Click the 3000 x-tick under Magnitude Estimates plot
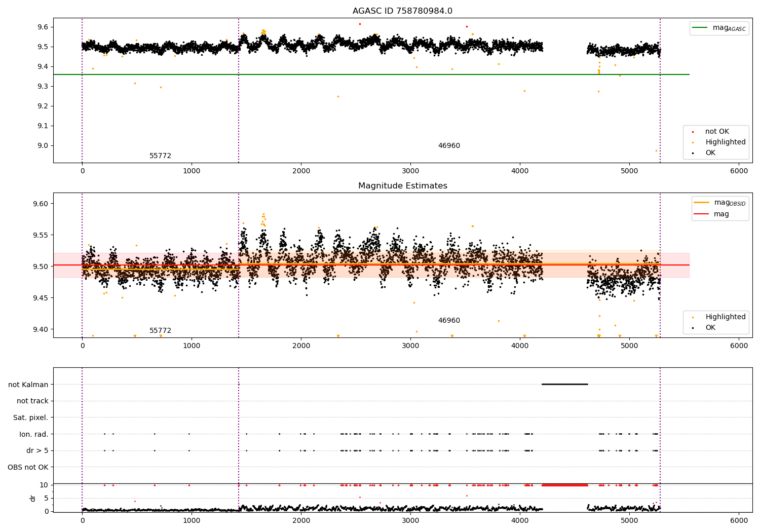 (x=410, y=346)
